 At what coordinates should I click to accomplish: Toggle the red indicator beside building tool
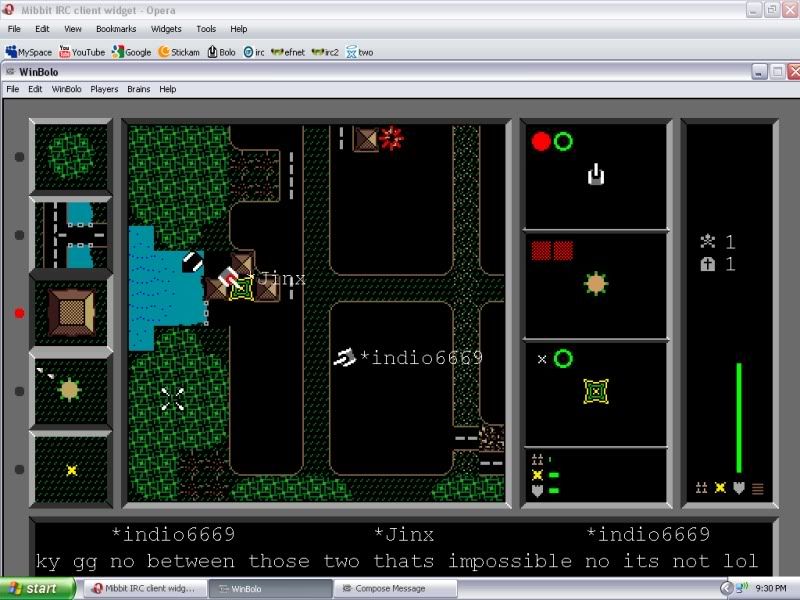coord(19,313)
